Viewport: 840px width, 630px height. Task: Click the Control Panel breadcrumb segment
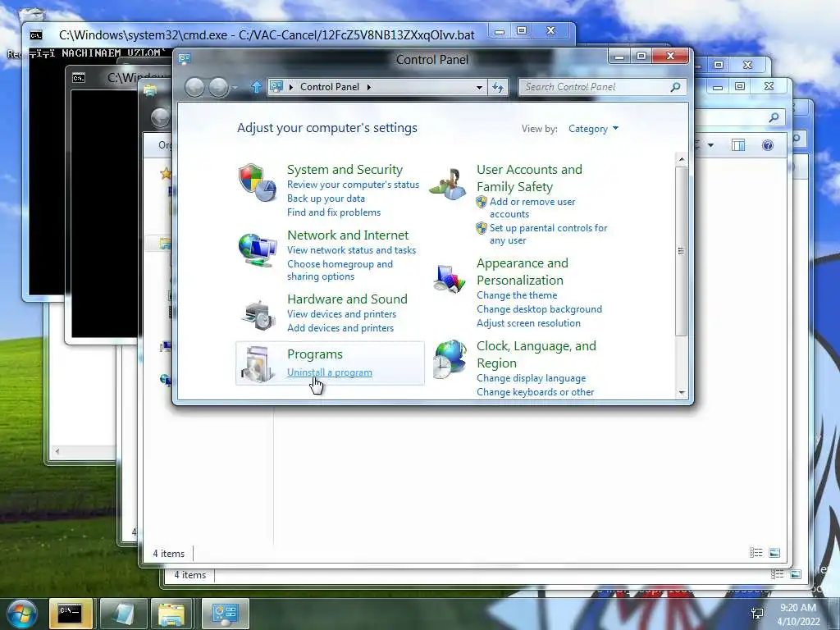point(330,87)
